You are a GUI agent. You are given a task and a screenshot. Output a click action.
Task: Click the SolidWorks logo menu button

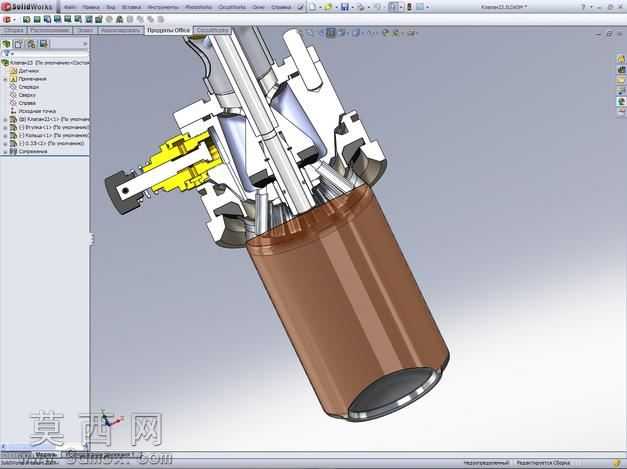tap(27, 7)
